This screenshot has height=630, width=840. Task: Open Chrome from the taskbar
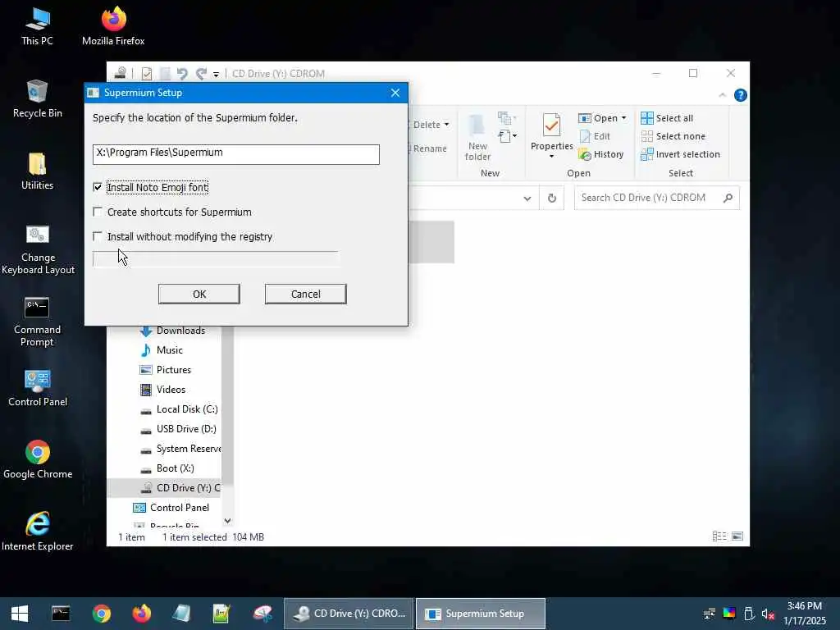coord(101,614)
